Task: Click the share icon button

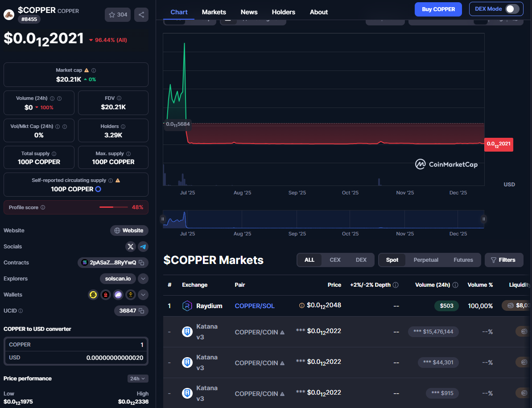Action: (x=141, y=15)
